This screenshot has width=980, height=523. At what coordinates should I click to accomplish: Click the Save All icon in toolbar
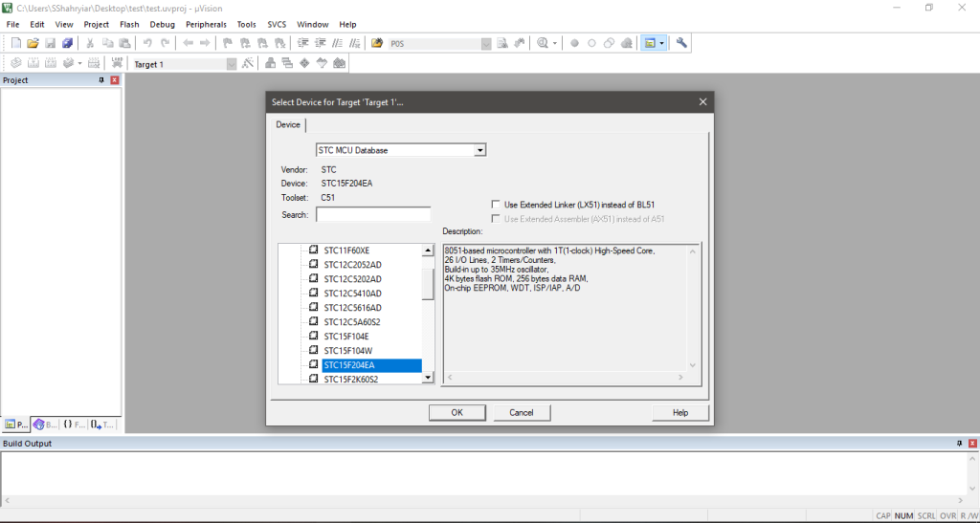pyautogui.click(x=68, y=43)
